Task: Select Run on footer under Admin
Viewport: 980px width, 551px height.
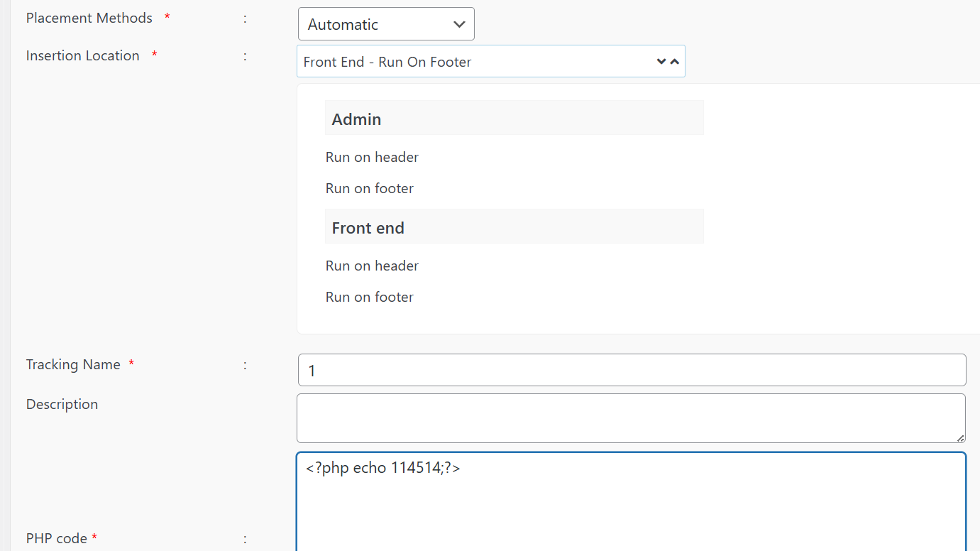Action: [369, 188]
